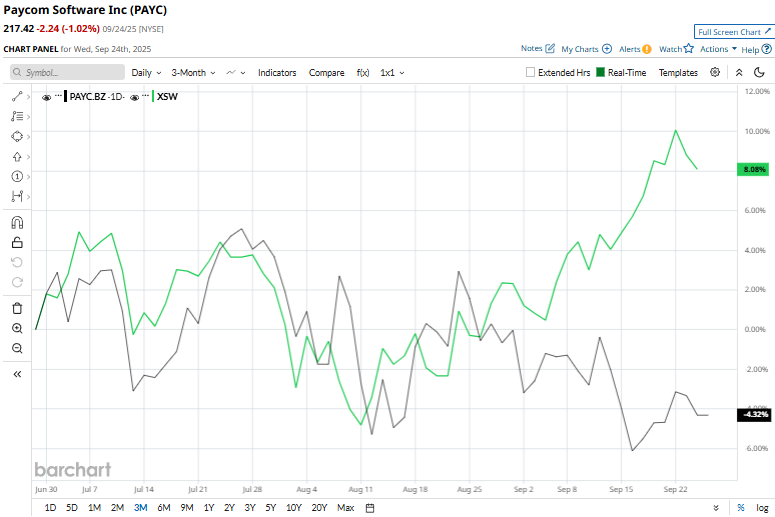Screen dimensions: 775x517
Task: Expand the shapes tool submenu arrow
Action: 28,137
